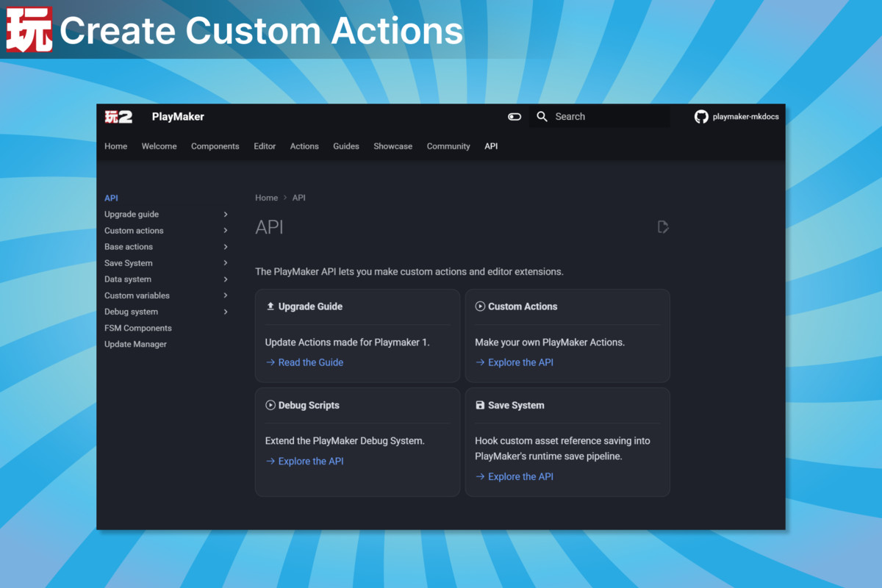Viewport: 882px width, 588px height.
Task: Click the API breadcrumb link
Action: [x=298, y=198]
